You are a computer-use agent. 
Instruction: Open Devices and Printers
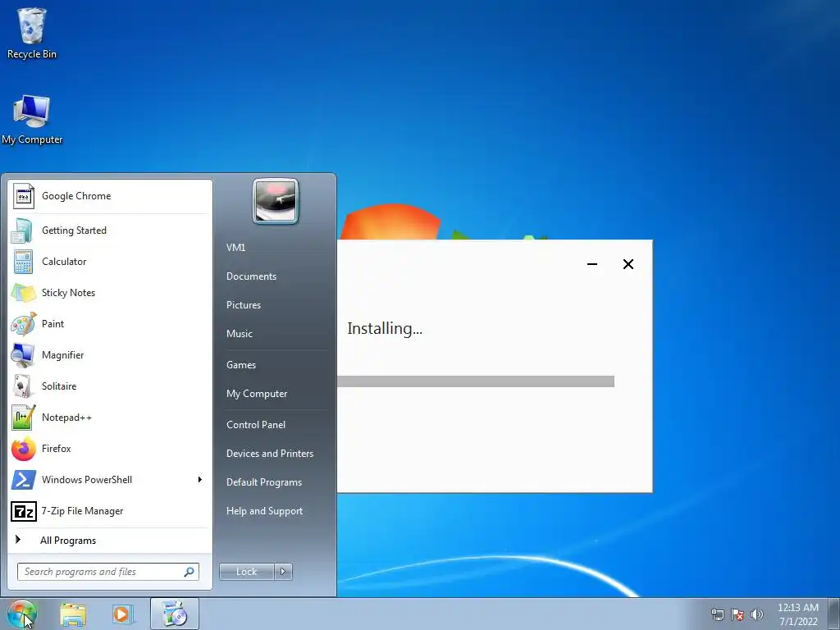point(269,454)
